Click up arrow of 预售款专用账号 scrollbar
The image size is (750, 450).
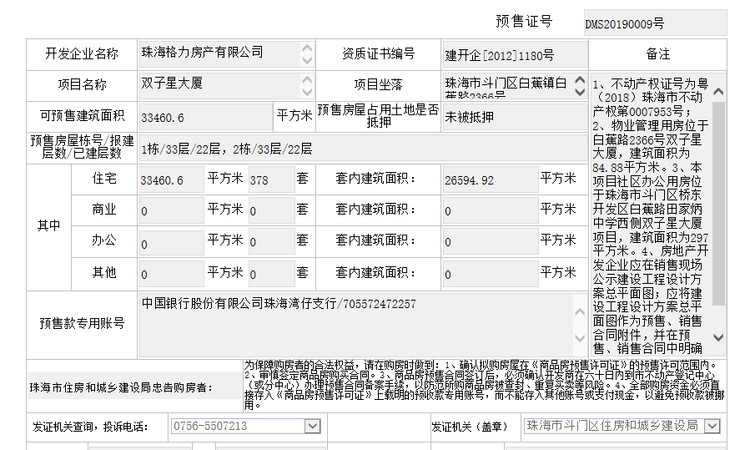coord(580,312)
